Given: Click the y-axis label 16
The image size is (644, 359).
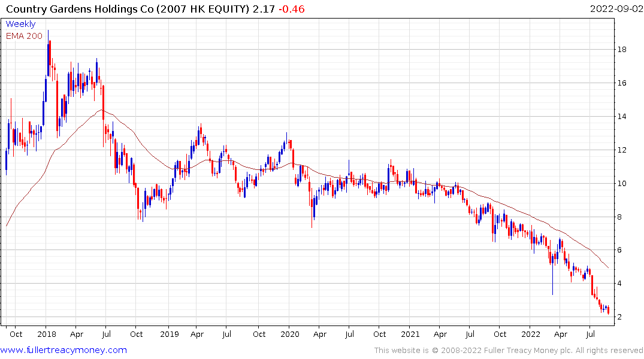Looking at the screenshot, I should coord(622,83).
